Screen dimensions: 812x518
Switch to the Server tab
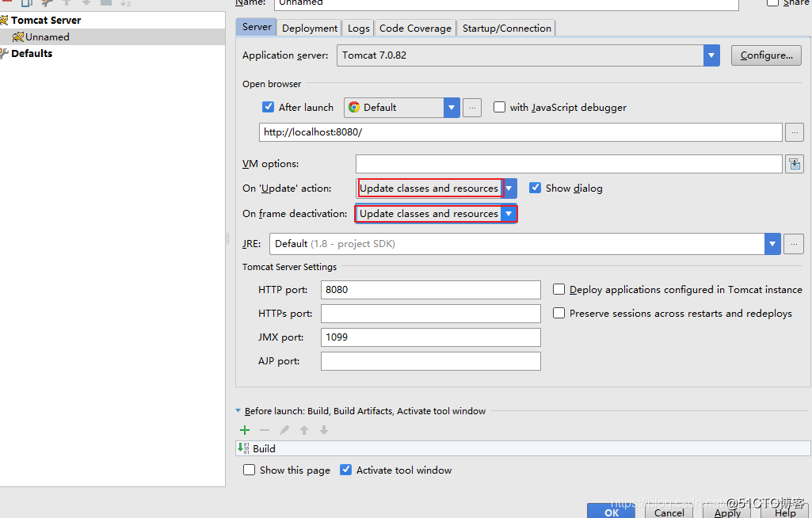click(257, 27)
